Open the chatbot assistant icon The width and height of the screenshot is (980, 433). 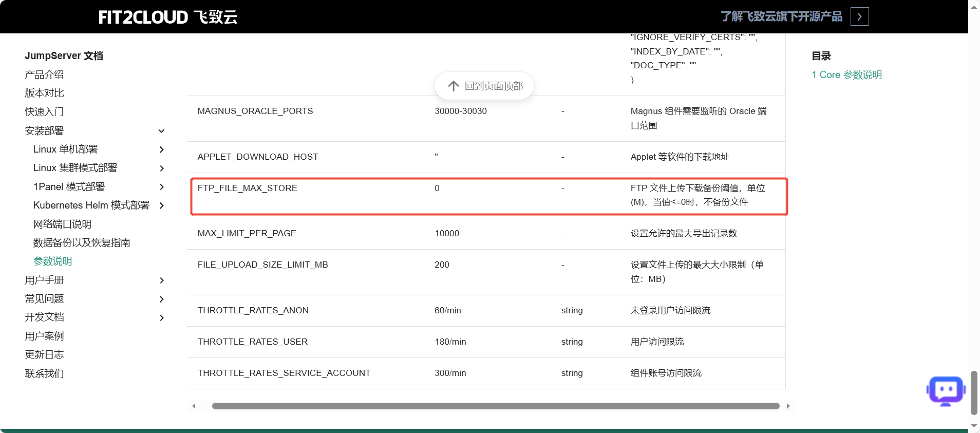click(x=946, y=391)
